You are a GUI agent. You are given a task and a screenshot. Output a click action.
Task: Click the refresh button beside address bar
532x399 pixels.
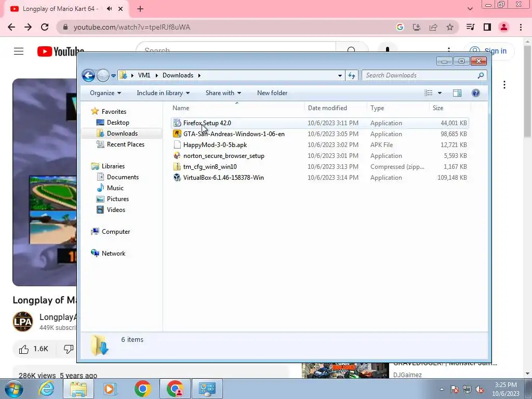click(x=352, y=75)
